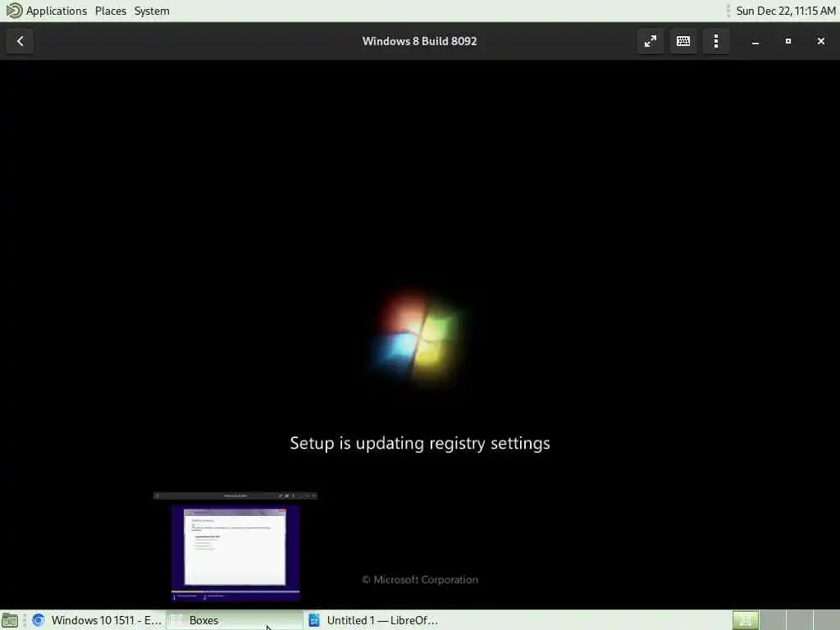The height and width of the screenshot is (630, 840).
Task: Open the System menu
Action: [x=152, y=11]
